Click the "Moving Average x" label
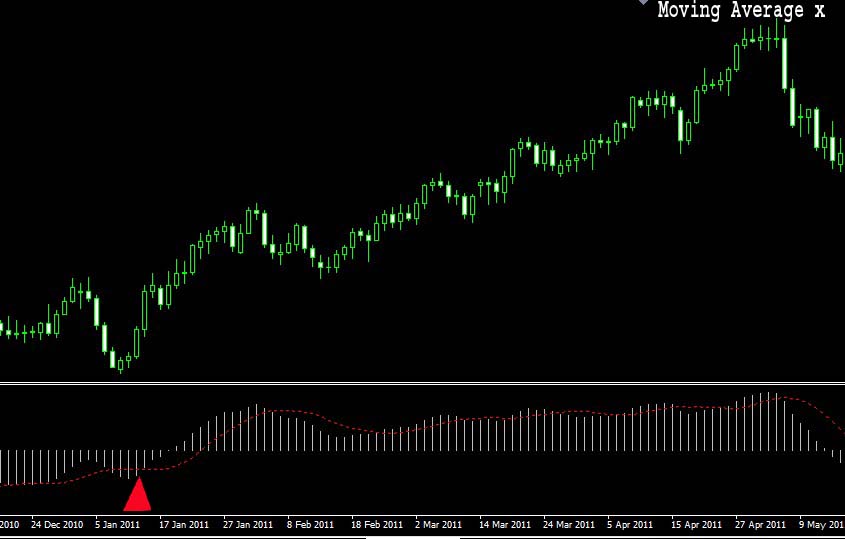Viewport: 845px width, 539px height. (741, 10)
